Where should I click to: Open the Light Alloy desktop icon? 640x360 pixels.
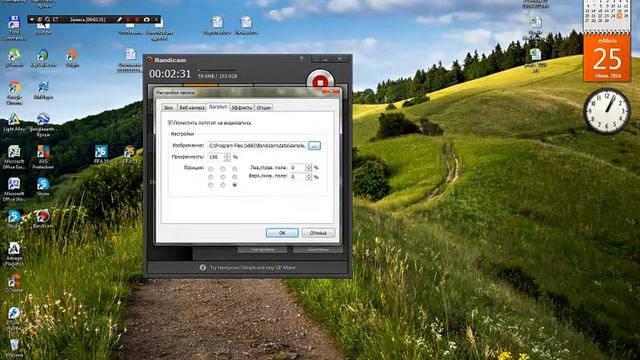tap(14, 122)
